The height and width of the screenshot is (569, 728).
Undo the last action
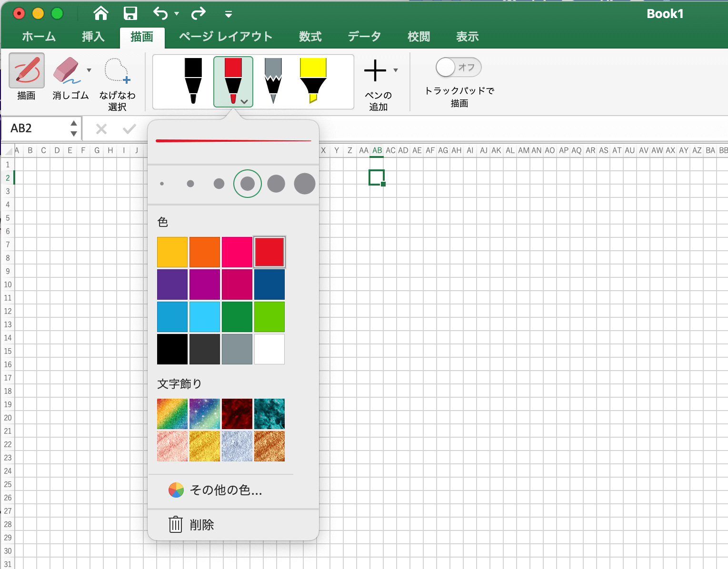(160, 13)
